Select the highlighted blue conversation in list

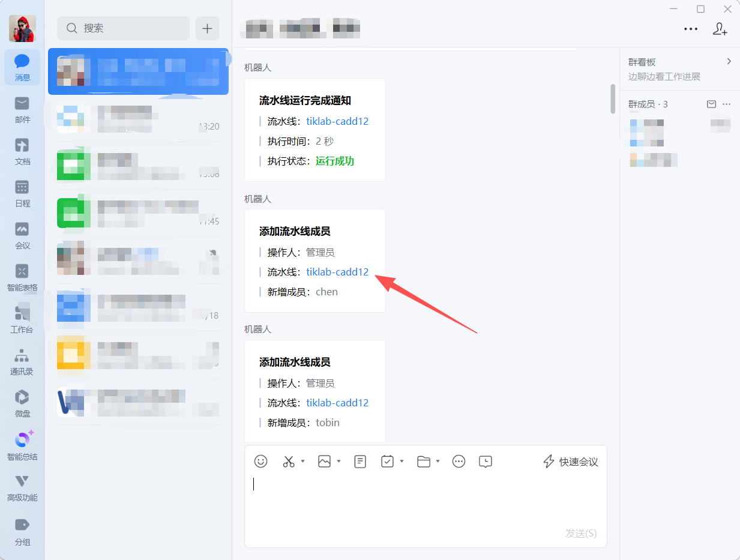[x=138, y=71]
